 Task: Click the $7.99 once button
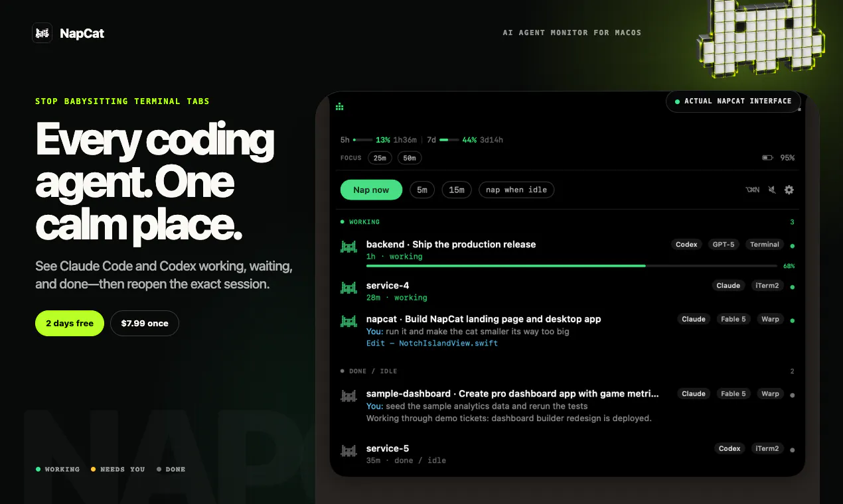(x=145, y=323)
